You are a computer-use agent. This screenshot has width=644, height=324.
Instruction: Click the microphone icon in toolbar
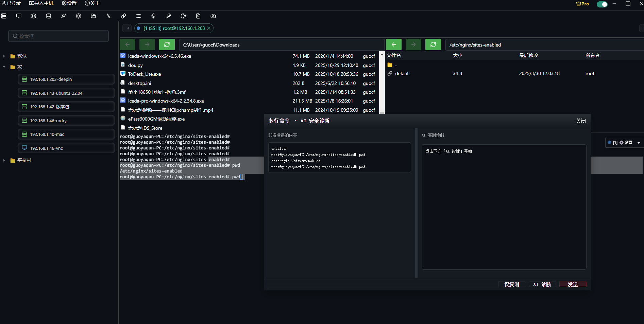click(153, 16)
